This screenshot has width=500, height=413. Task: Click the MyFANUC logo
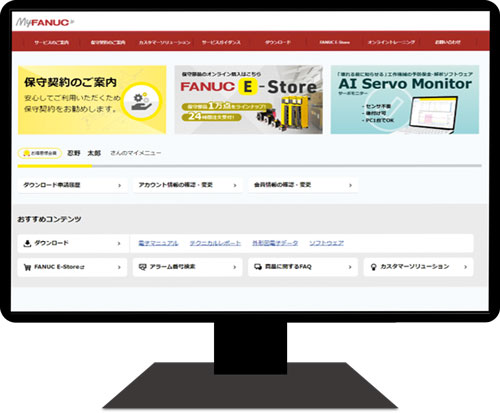coord(45,22)
